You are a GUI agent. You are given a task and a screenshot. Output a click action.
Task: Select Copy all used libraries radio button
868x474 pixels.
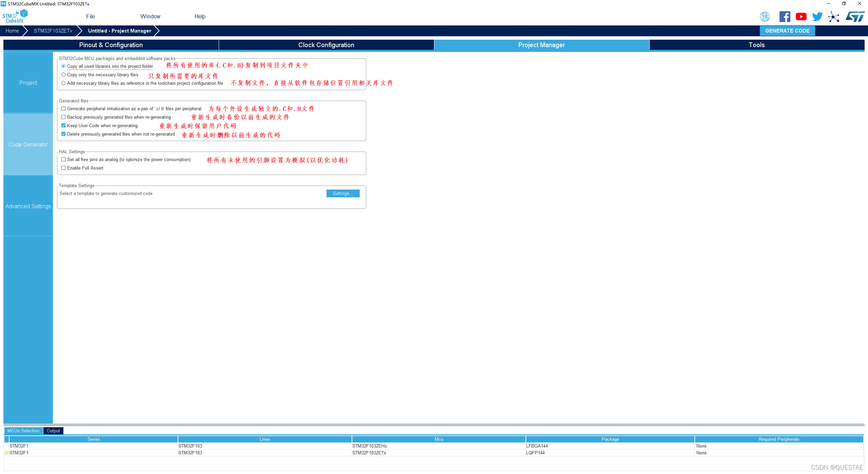click(x=63, y=66)
